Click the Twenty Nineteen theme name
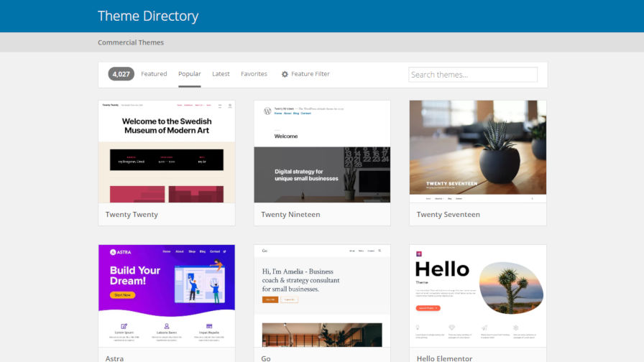The width and height of the screenshot is (644, 362). click(290, 214)
